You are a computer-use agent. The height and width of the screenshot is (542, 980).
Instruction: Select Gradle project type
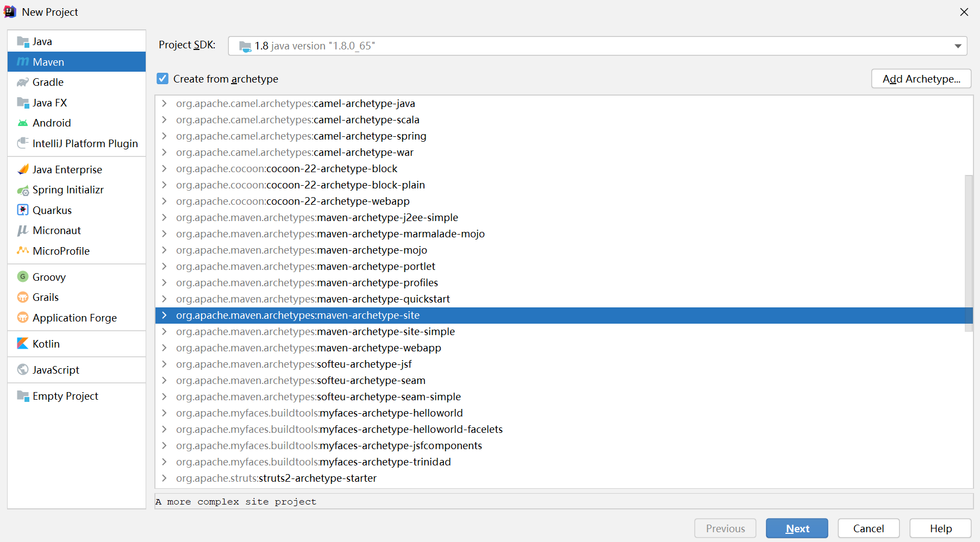click(x=77, y=83)
